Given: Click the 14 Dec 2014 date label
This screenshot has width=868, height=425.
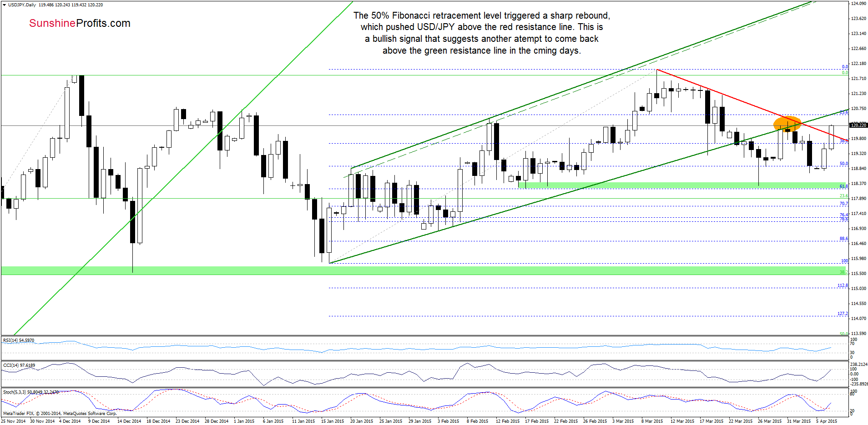Looking at the screenshot, I should (x=129, y=421).
